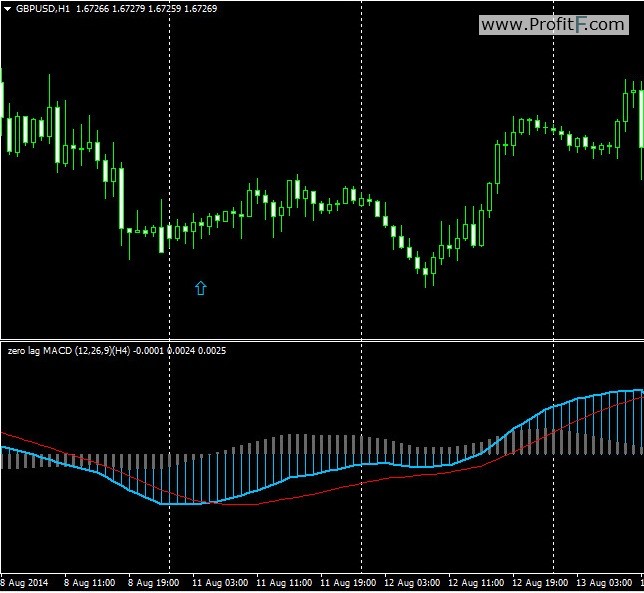
Task: Click the '13 Aug 03:00' time label
Action: pos(604,583)
